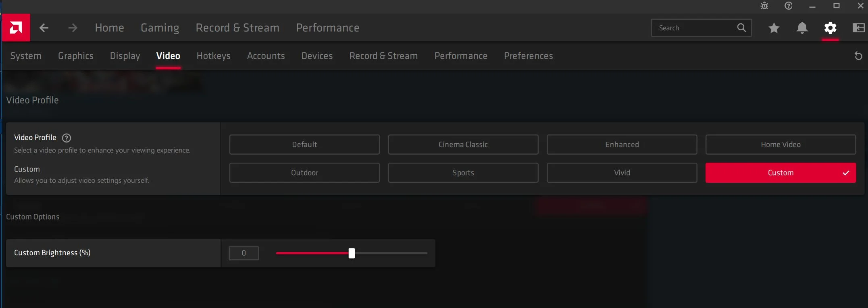Open the Gaming menu

[160, 28]
